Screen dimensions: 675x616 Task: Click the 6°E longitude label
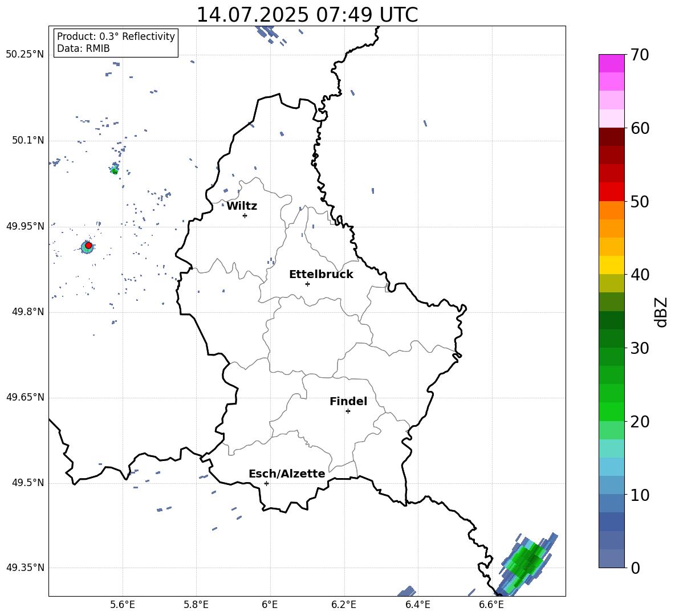(270, 605)
